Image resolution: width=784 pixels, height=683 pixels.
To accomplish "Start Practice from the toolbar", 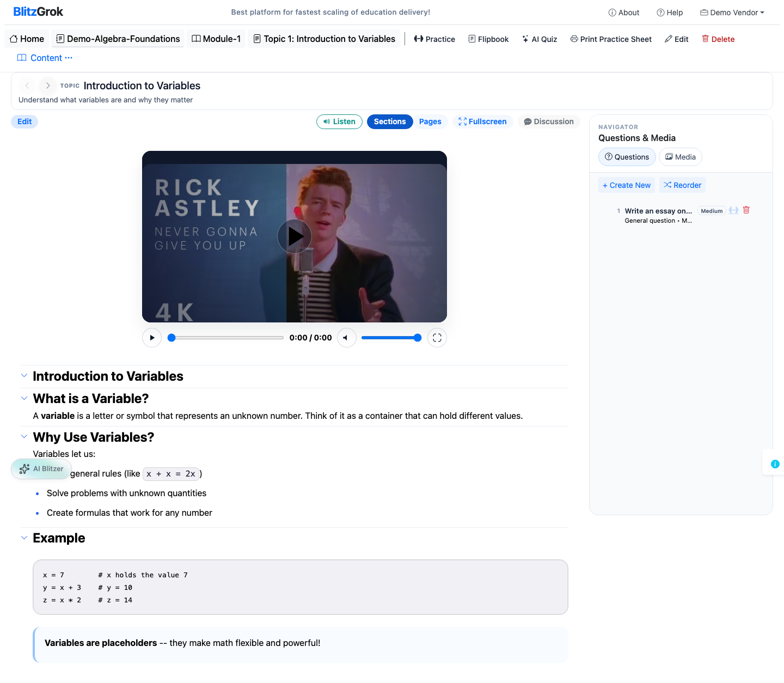I will pyautogui.click(x=434, y=39).
